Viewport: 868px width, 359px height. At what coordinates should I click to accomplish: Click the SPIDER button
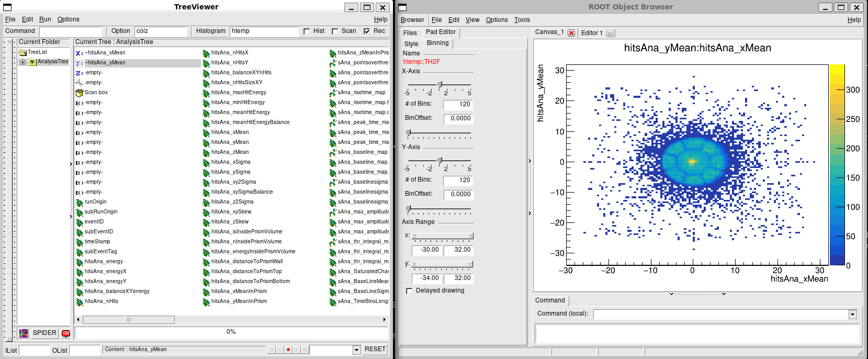44,333
